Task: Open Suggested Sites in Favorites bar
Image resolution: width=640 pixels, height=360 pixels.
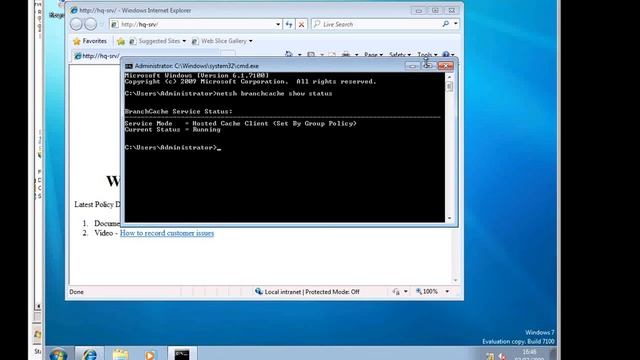Action: coord(158,41)
